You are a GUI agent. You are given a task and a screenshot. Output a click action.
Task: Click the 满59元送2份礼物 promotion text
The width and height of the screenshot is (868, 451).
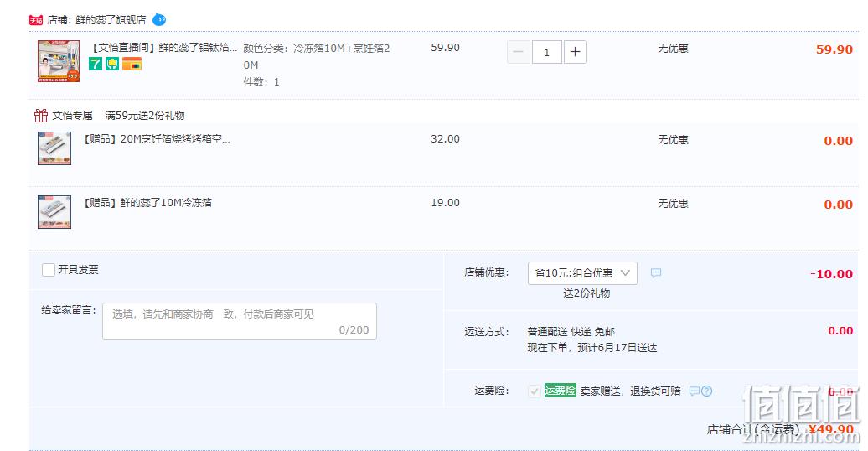[144, 116]
